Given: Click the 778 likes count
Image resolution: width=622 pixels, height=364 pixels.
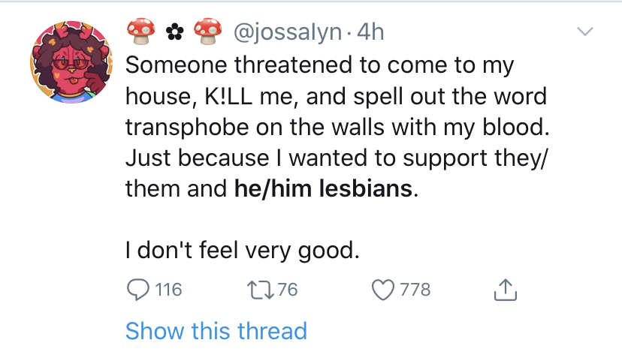Looking at the screenshot, I should [x=415, y=290].
